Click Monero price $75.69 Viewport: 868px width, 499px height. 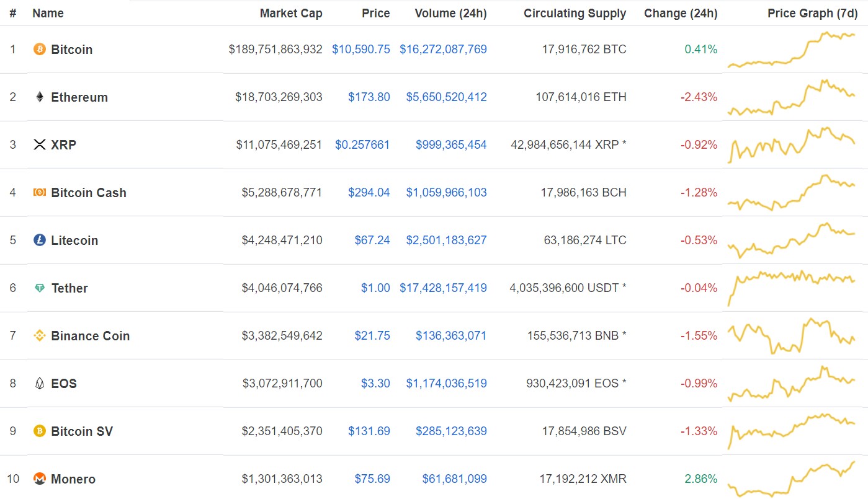(x=372, y=479)
